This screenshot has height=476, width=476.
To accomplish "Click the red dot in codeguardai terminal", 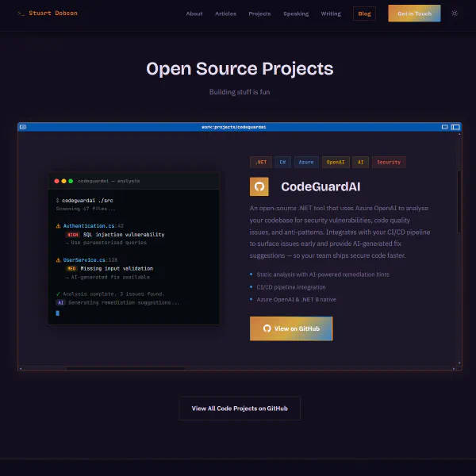I will coord(56,181).
